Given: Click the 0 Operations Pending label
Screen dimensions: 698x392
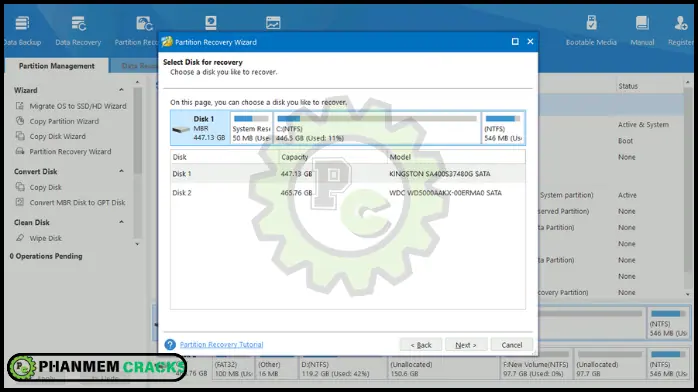Looking at the screenshot, I should [46, 256].
